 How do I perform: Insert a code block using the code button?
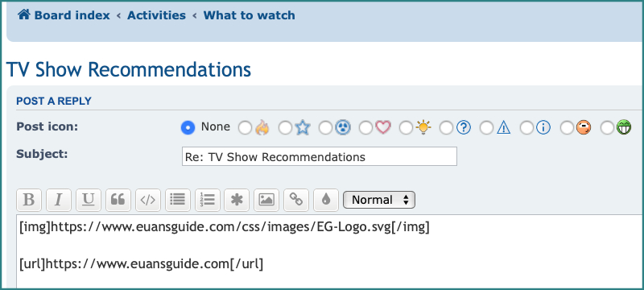tap(148, 200)
